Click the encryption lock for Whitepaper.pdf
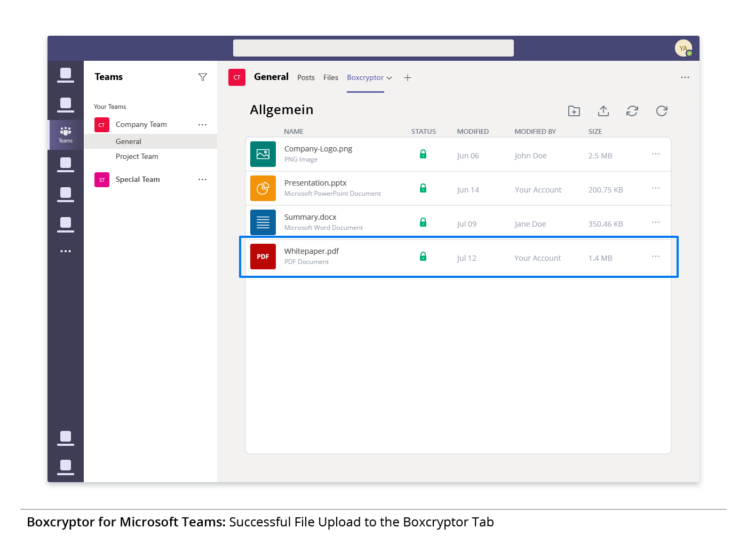This screenshot has height=560, width=747. 423,257
